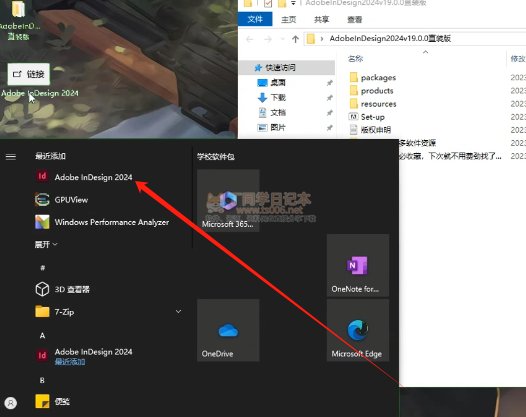Click the Adobe InDesign 2024 label under the 链接 tooltip
The width and height of the screenshot is (526, 417).
[x=40, y=93]
